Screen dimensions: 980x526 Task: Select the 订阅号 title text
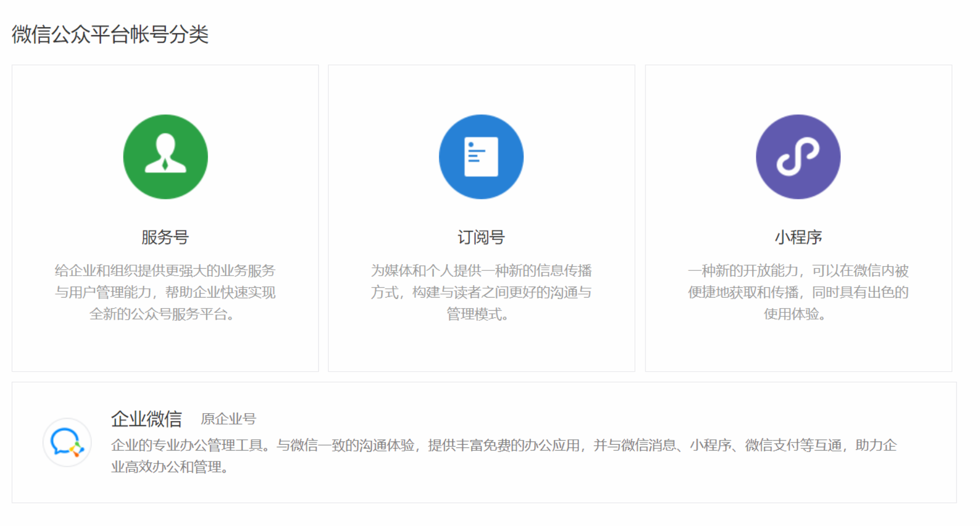tap(481, 237)
